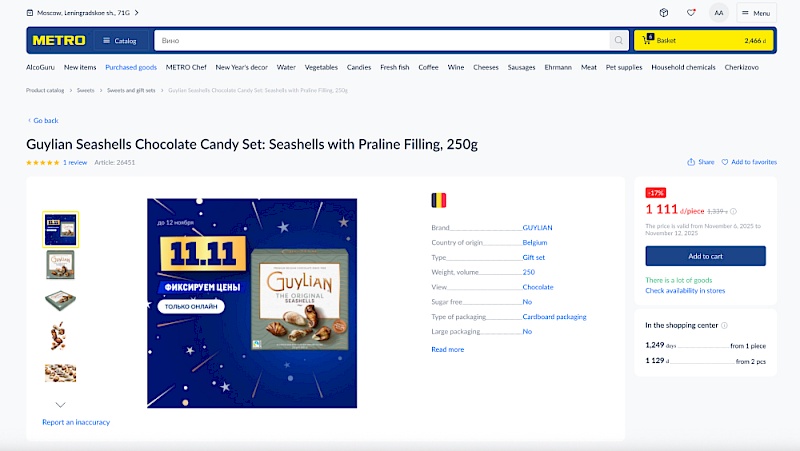Viewport: 800px width, 451px height.
Task: Share this product
Action: coord(700,162)
